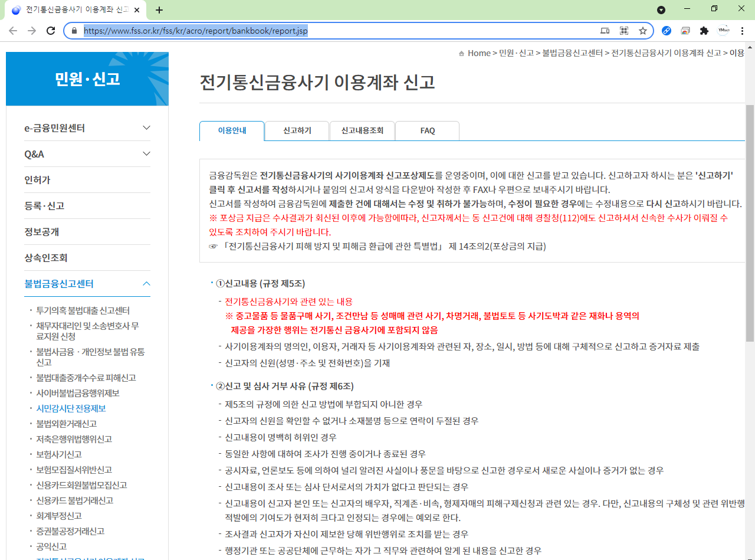This screenshot has width=755, height=560.
Task: Click the browser forward arrow
Action: click(32, 31)
